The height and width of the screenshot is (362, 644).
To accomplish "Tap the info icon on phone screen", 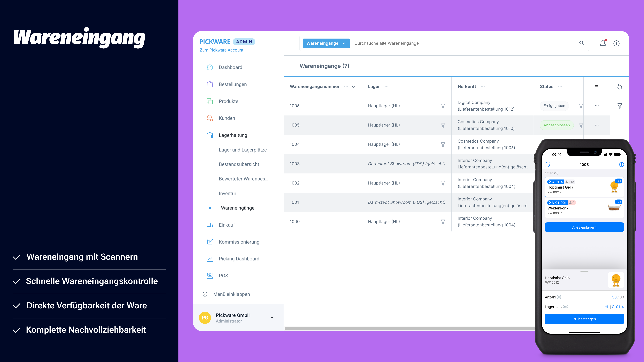I will (x=621, y=164).
